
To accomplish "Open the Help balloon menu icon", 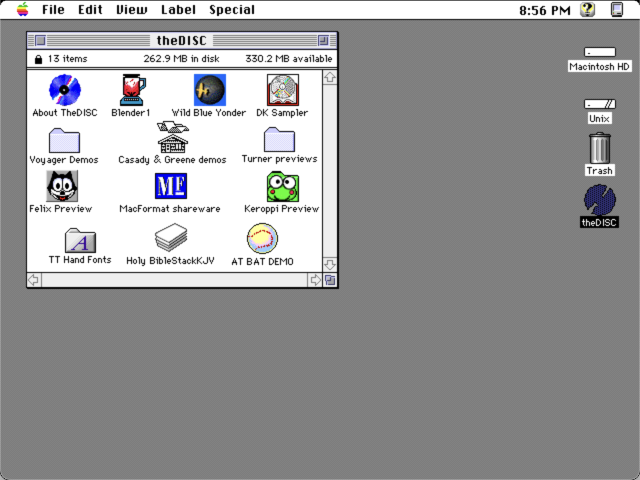I will click(x=588, y=9).
